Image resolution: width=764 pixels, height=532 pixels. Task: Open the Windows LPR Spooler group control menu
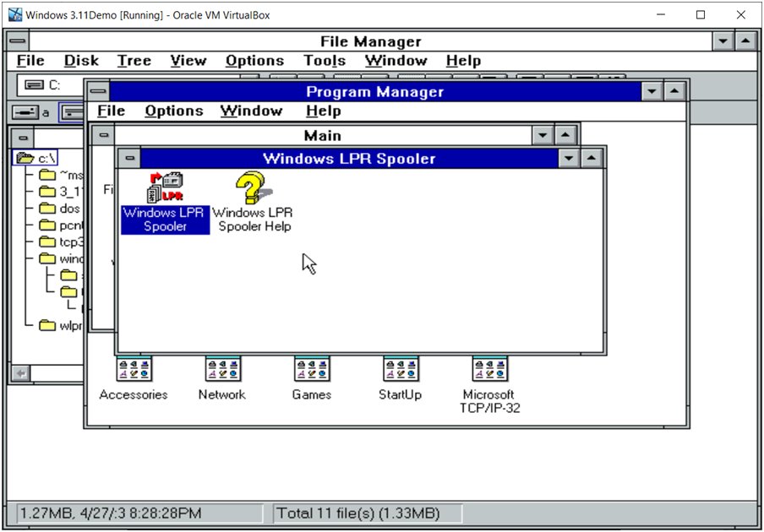click(129, 158)
